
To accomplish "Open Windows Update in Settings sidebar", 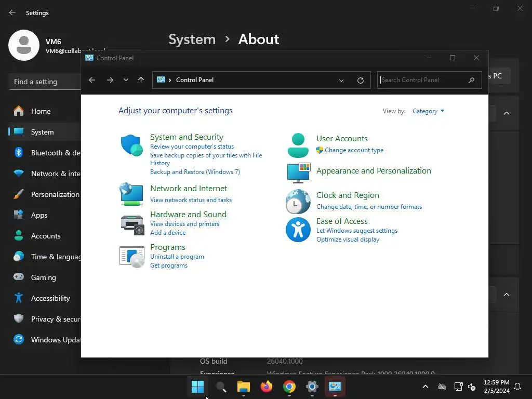I will point(45,340).
